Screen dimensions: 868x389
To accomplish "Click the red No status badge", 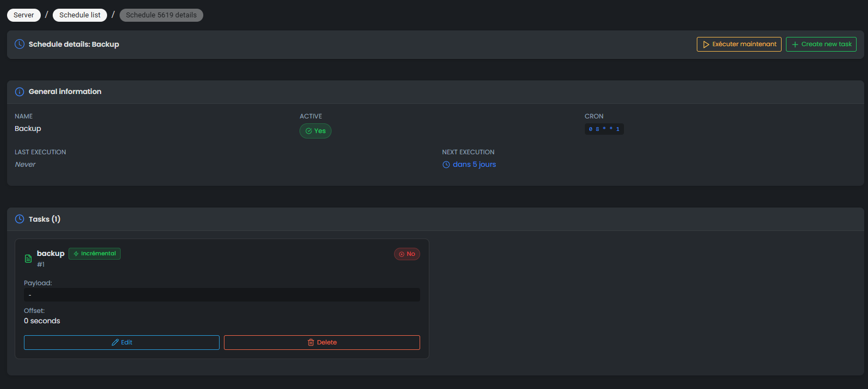I will [407, 254].
